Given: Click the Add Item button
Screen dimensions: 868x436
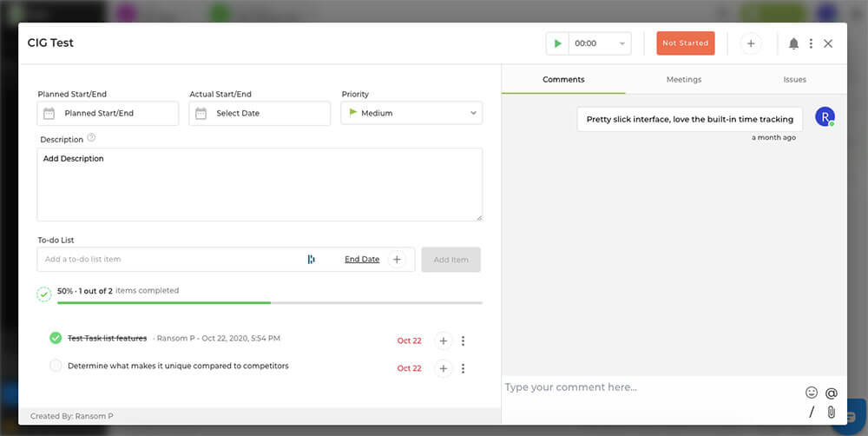Looking at the screenshot, I should coord(451,260).
